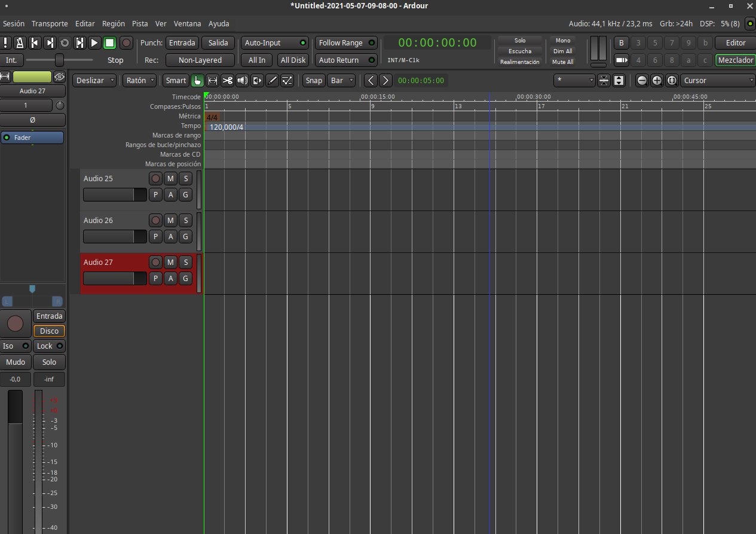Viewport: 756px width, 534px height.
Task: Choose the Grab hand tool
Action: (x=197, y=81)
